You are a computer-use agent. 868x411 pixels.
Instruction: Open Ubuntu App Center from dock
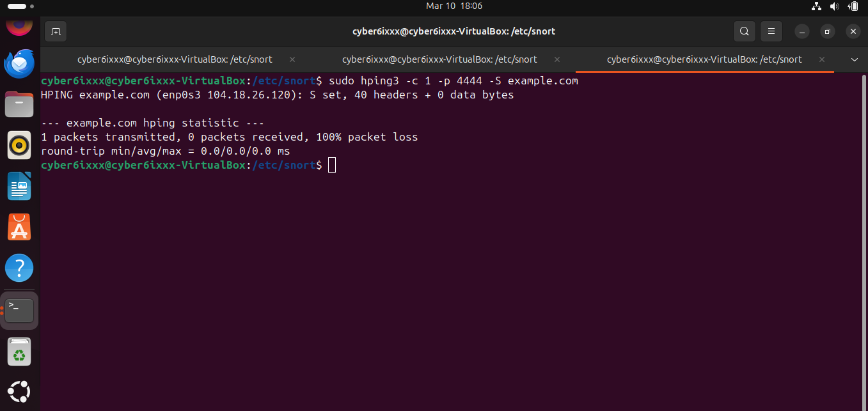pyautogui.click(x=19, y=228)
